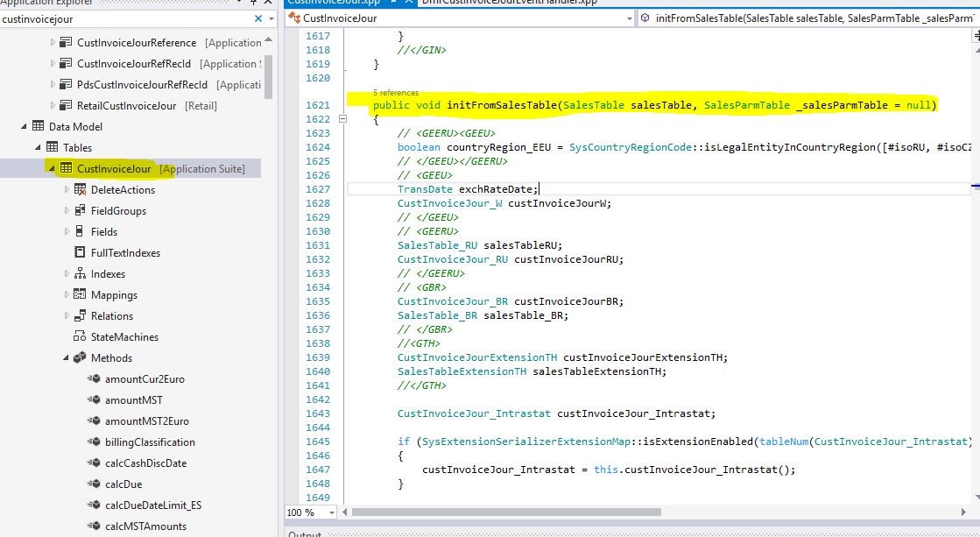Expand the RetailCustInvoiceJour node
The image size is (980, 537).
53,106
